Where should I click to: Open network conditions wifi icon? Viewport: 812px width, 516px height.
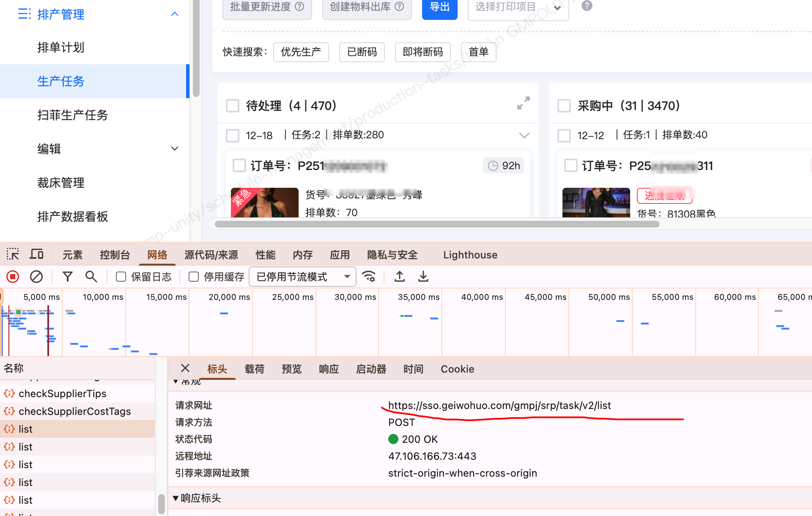[369, 277]
